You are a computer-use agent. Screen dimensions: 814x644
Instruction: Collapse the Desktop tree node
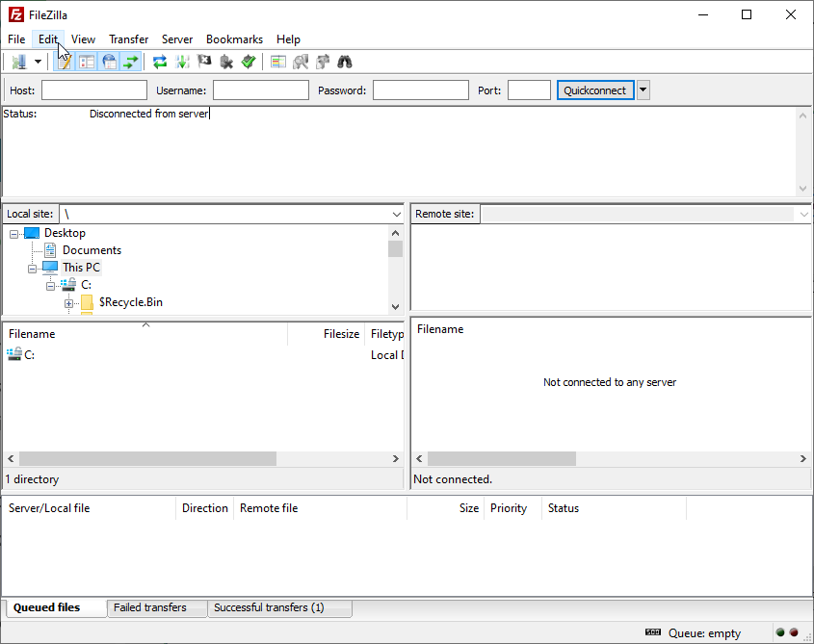point(14,235)
